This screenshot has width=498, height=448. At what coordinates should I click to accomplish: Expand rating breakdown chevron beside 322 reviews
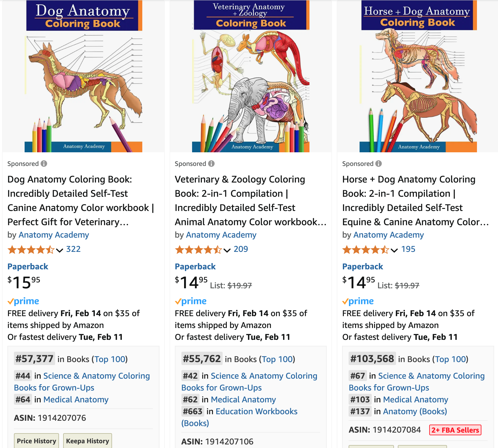click(60, 250)
